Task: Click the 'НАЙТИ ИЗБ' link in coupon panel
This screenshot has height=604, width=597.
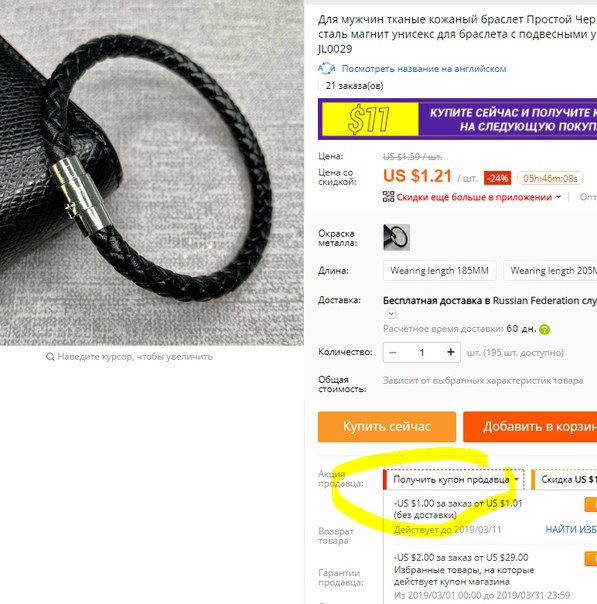Action: pos(571,530)
